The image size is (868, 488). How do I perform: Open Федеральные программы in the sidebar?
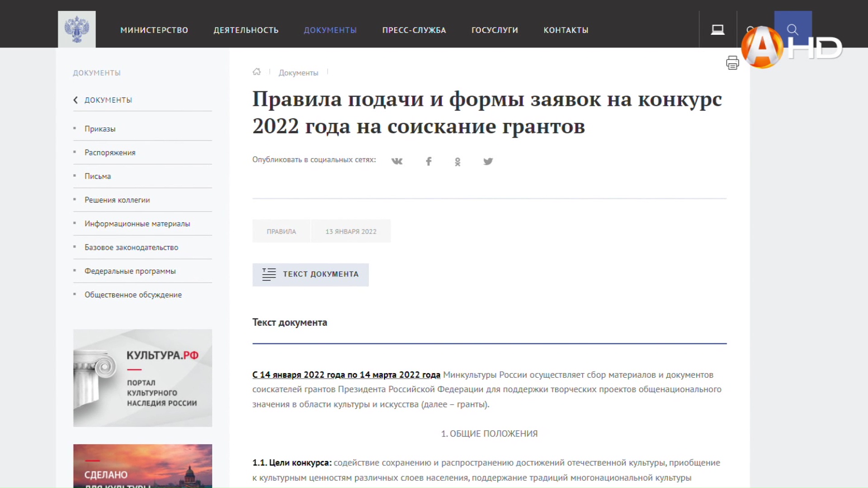(x=130, y=271)
